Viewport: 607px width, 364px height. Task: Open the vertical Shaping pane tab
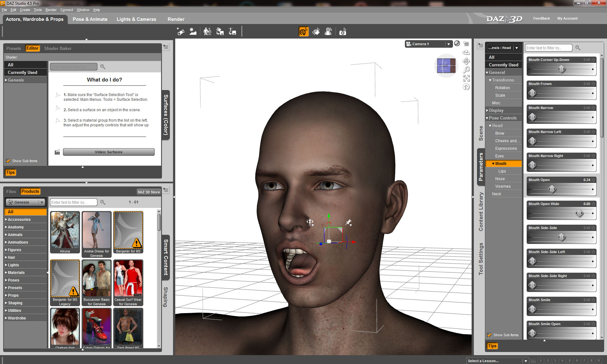pos(166,297)
